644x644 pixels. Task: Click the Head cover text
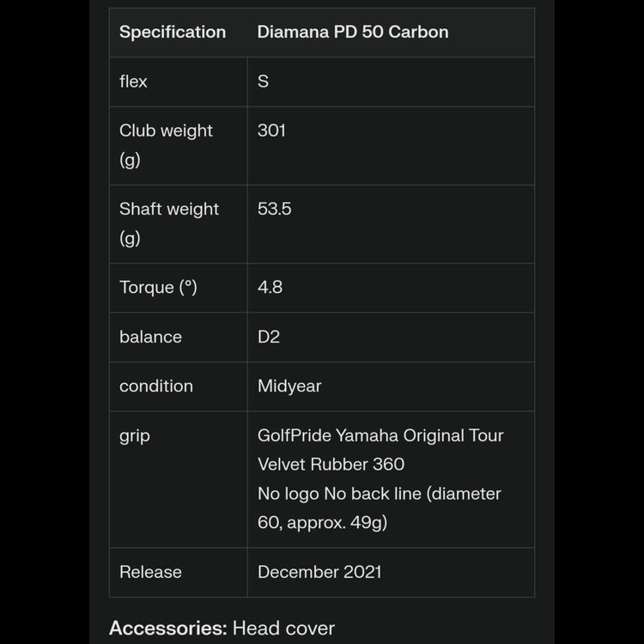click(283, 629)
